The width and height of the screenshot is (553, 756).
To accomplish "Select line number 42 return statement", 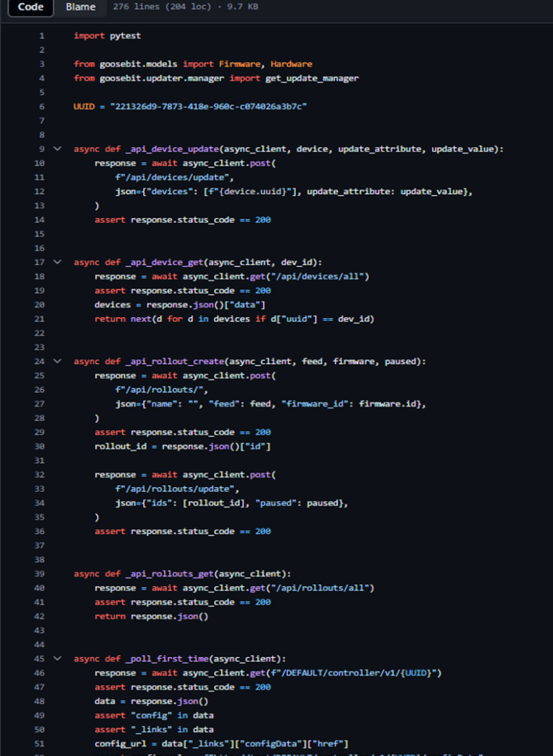I will [x=39, y=617].
